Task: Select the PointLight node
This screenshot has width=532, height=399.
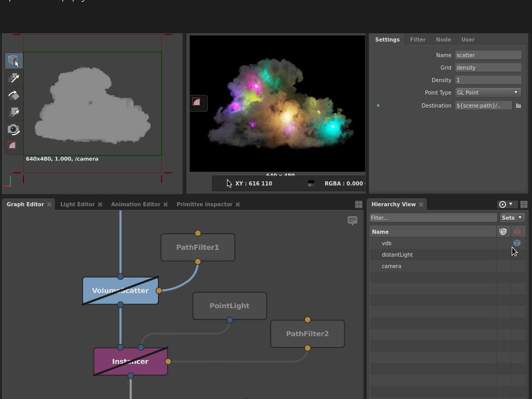Action: [230, 305]
